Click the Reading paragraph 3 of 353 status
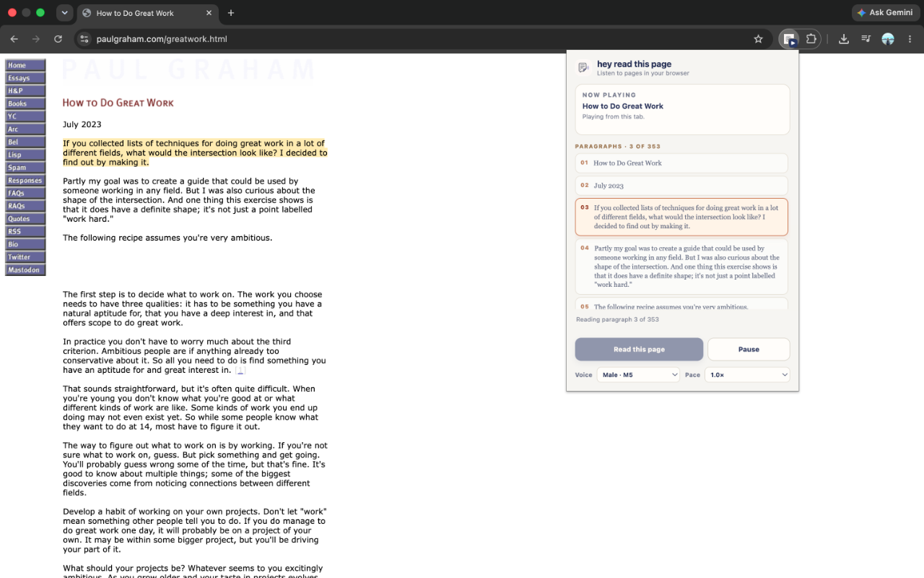Viewport: 924px width, 578px height. click(617, 319)
